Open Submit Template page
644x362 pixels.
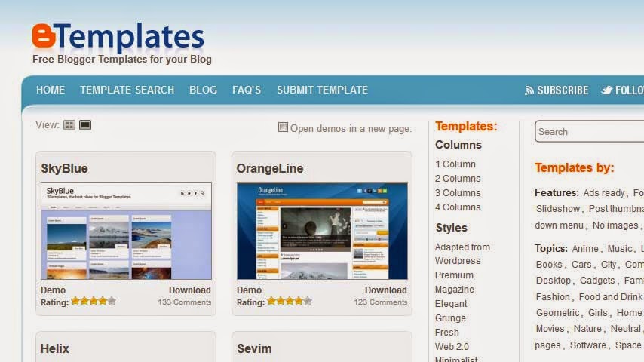coord(322,90)
